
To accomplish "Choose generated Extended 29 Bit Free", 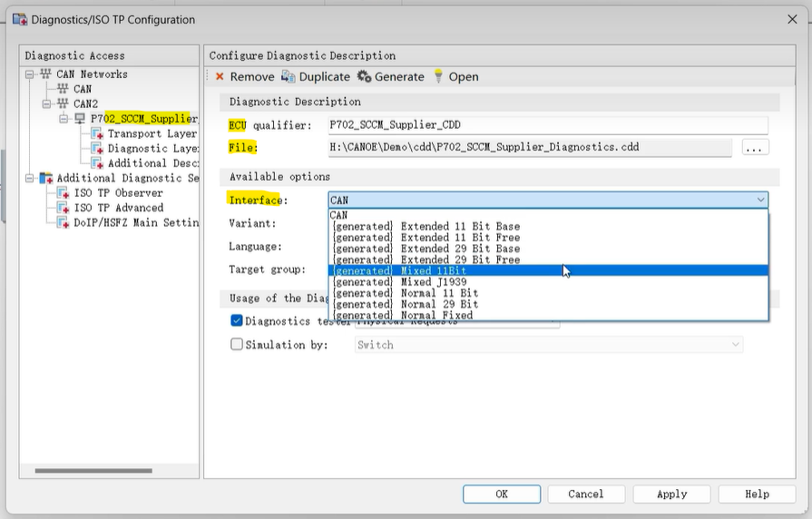I will [548, 259].
